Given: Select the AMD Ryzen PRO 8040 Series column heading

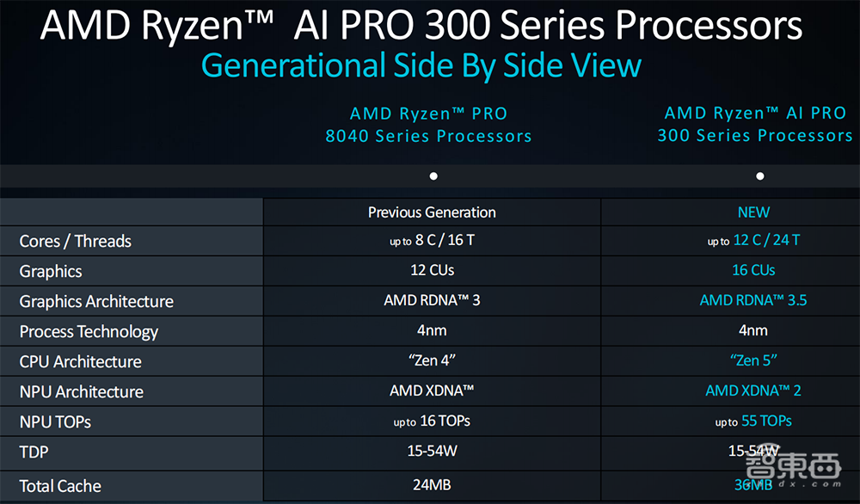Looking at the screenshot, I should coord(428,125).
